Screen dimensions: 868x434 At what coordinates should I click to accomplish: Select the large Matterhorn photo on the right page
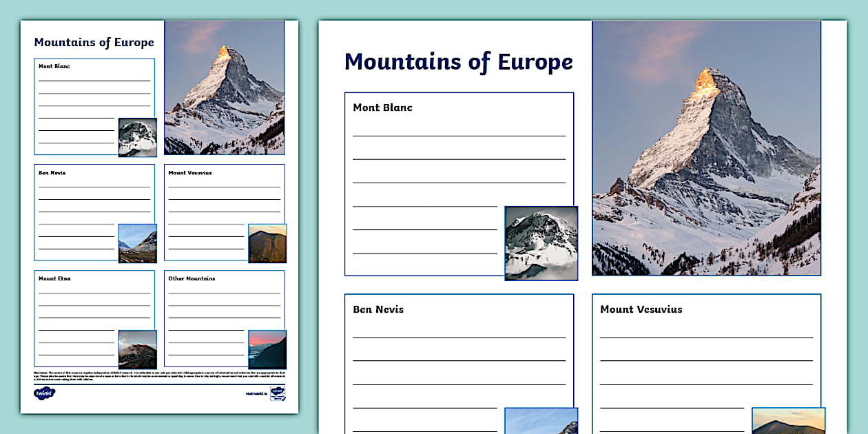tap(706, 148)
